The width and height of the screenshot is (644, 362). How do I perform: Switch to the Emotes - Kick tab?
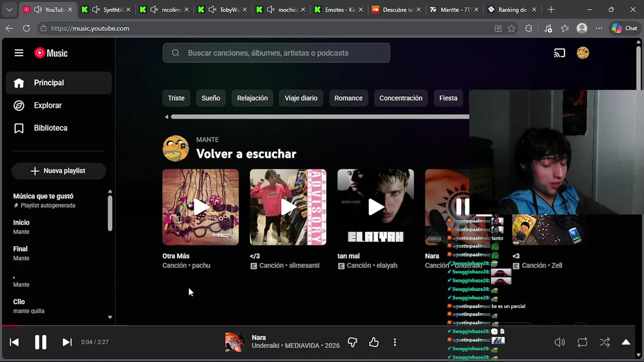340,10
